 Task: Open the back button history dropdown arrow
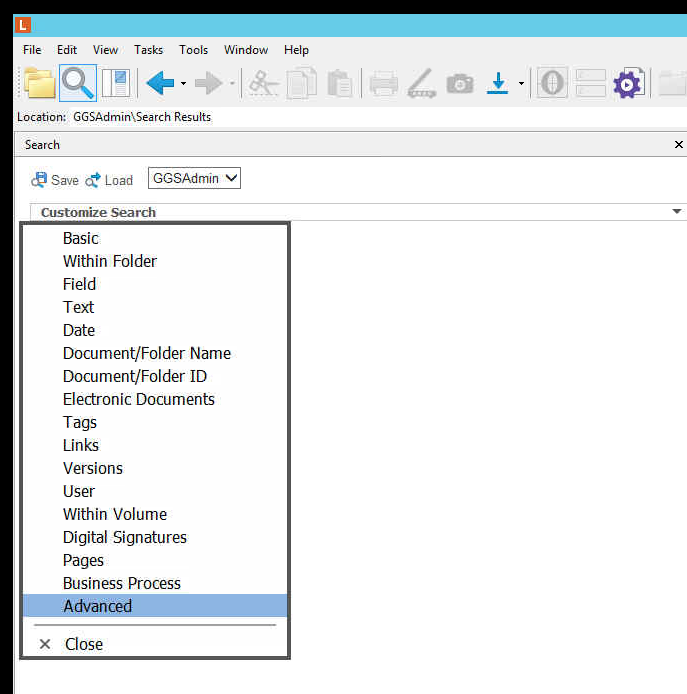point(183,84)
